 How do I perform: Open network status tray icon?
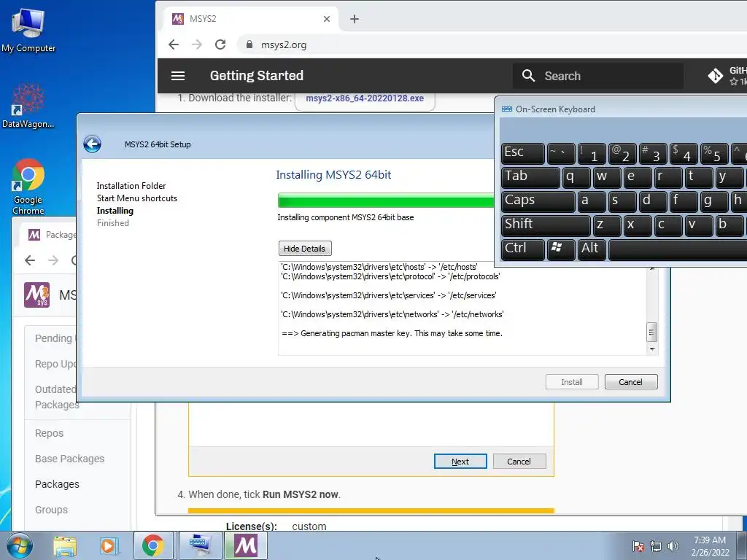pyautogui.click(x=656, y=546)
